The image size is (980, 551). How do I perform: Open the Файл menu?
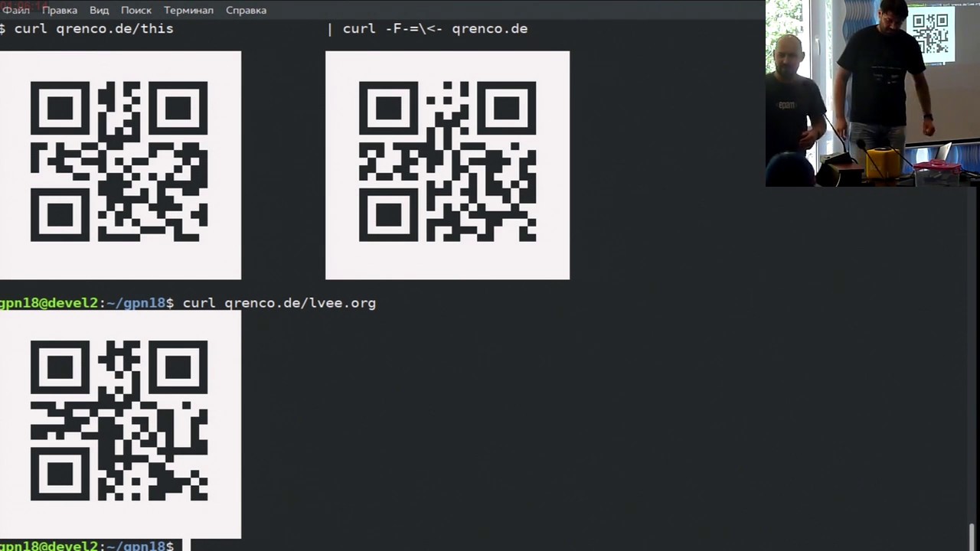[x=16, y=10]
